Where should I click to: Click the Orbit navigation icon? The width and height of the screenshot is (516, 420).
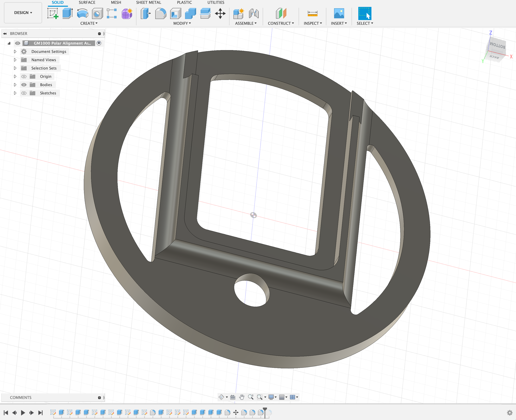click(221, 397)
